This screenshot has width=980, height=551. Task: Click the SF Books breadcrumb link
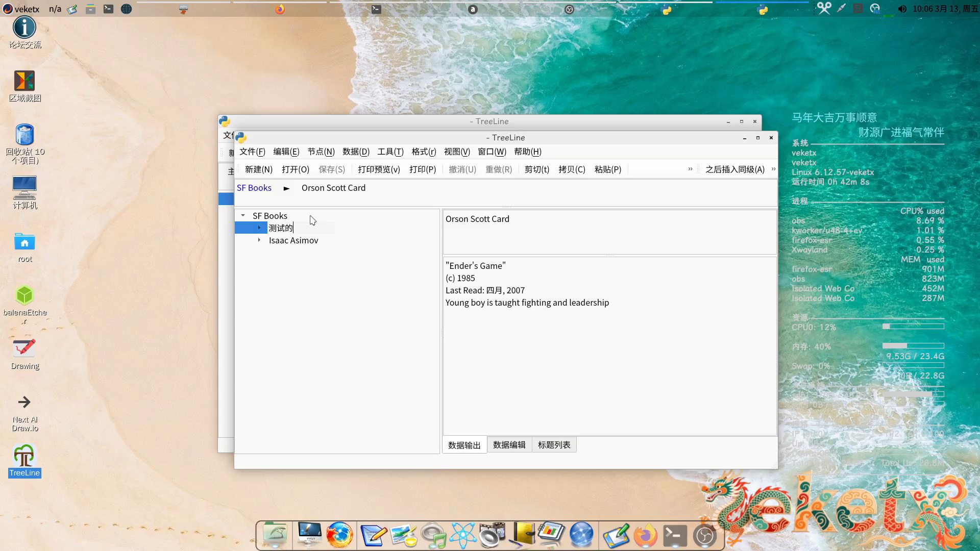254,188
